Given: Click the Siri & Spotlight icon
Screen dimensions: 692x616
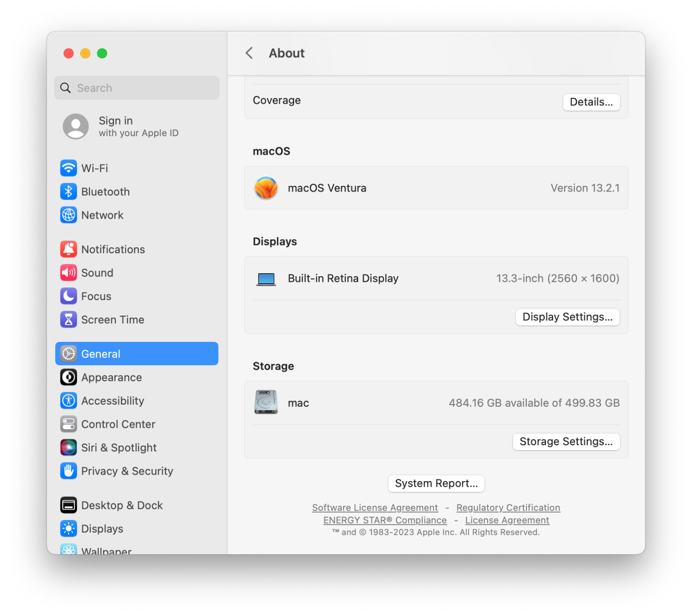Looking at the screenshot, I should (x=68, y=447).
